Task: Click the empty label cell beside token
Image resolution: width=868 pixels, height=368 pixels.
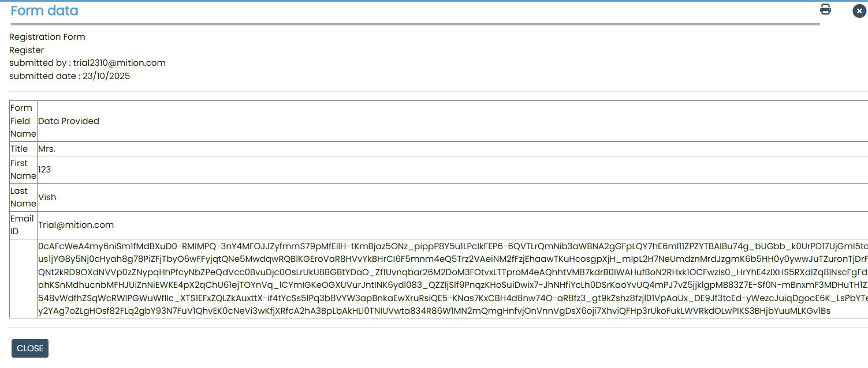Action: 23,279
